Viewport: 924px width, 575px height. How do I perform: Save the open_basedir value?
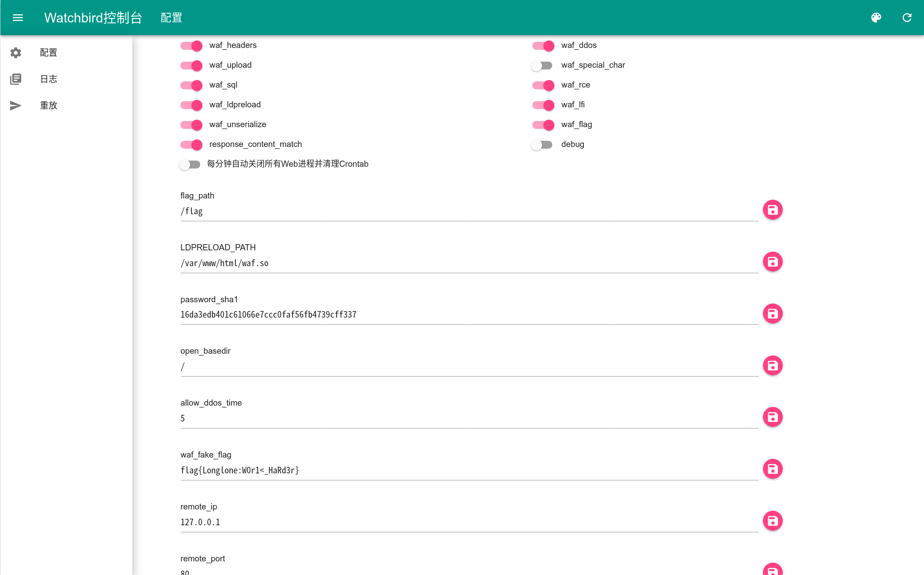click(772, 366)
